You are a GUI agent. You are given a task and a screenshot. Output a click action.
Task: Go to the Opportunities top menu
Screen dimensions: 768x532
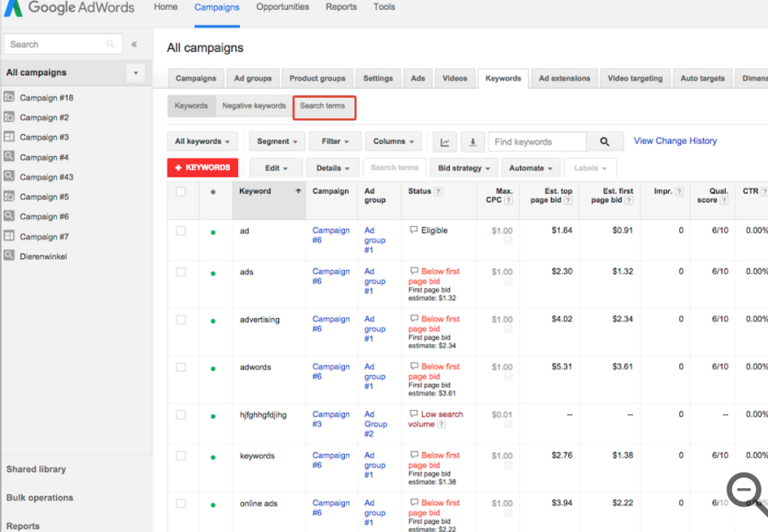(282, 7)
